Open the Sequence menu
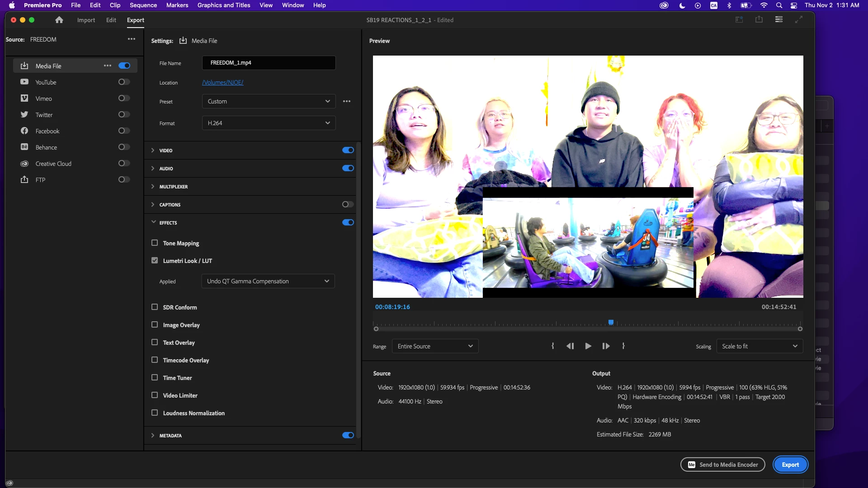 click(143, 5)
